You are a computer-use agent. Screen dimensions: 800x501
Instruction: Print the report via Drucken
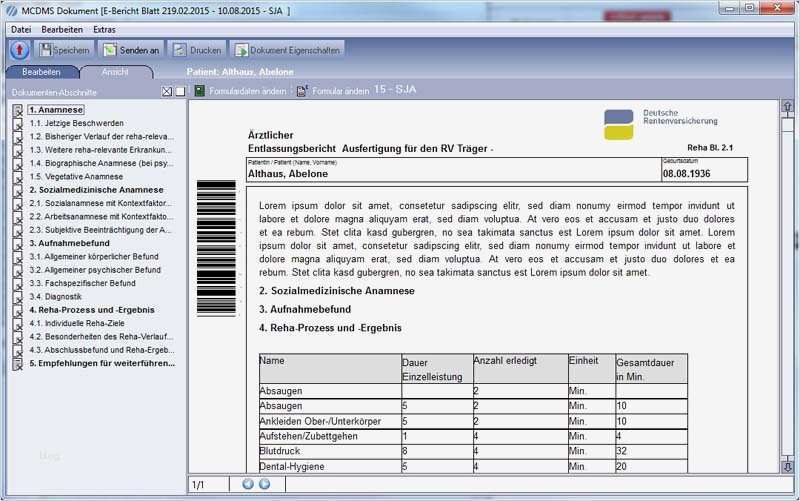(196, 49)
